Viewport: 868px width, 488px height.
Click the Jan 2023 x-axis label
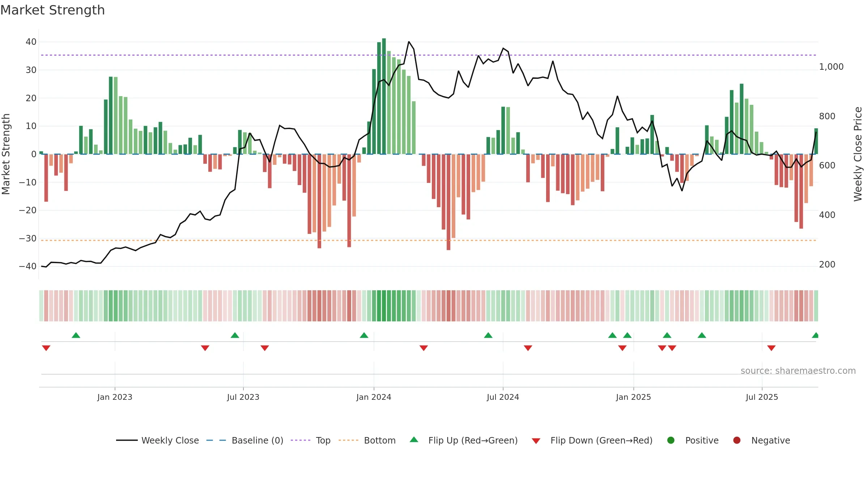[115, 397]
